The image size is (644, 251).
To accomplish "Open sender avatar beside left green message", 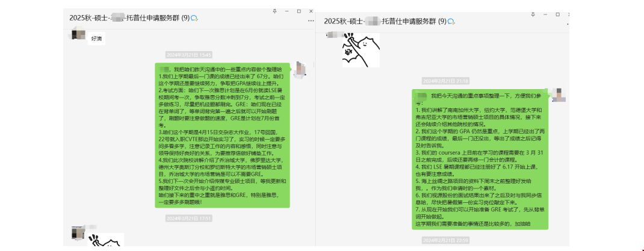I will coord(301,69).
